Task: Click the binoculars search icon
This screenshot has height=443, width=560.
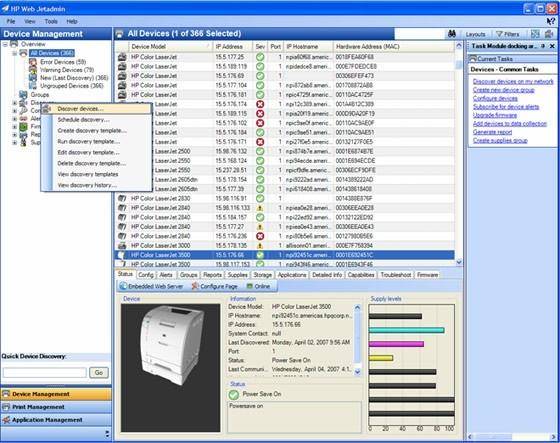Action: point(452,34)
